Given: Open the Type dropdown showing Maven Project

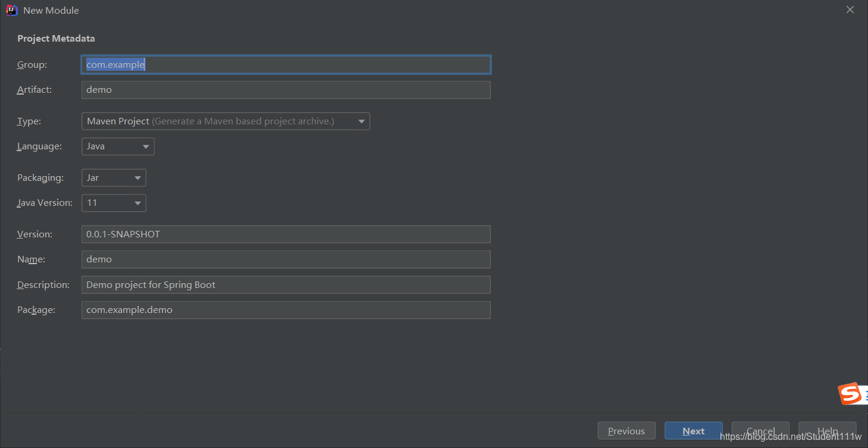Looking at the screenshot, I should (x=225, y=121).
